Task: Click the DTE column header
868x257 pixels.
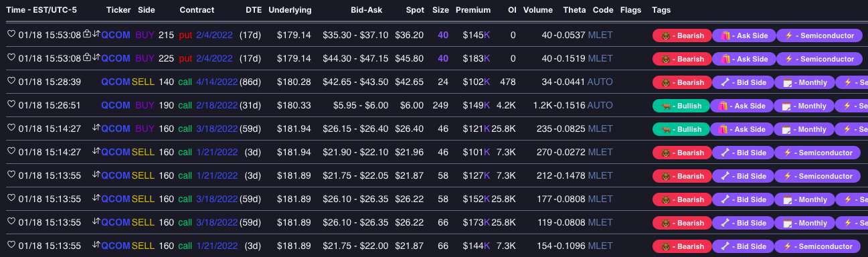Action: (254, 10)
